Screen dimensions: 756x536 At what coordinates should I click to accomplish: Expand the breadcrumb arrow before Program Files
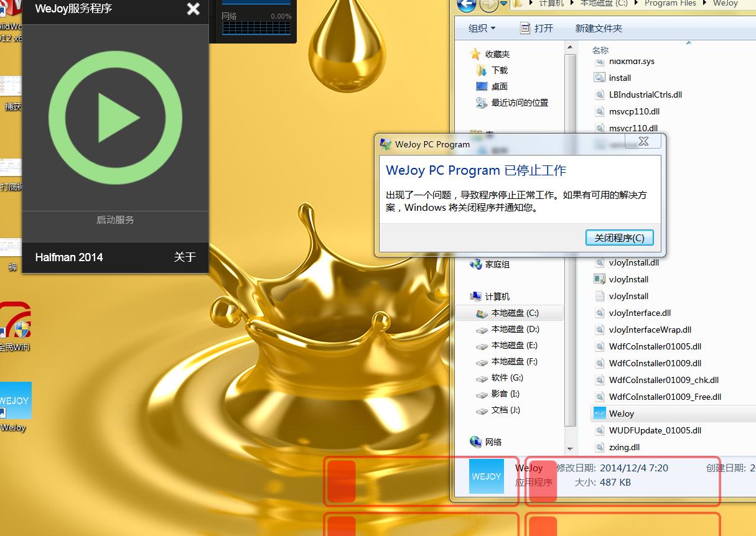pyautogui.click(x=636, y=3)
